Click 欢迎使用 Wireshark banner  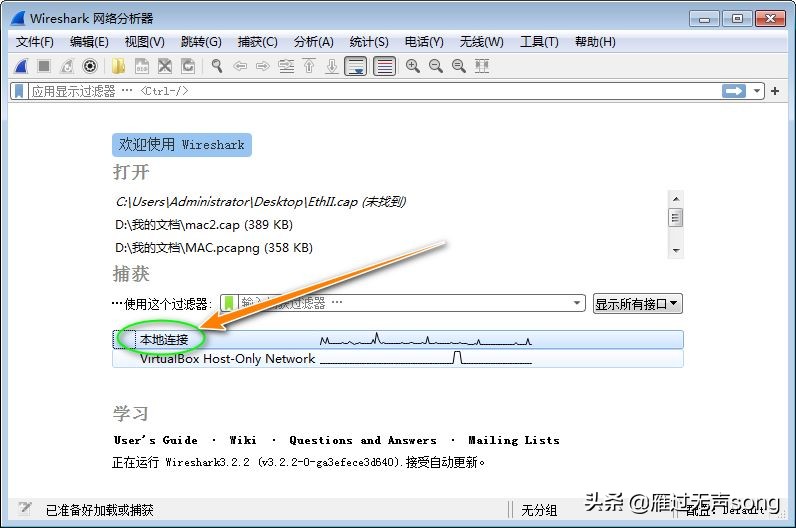[182, 145]
